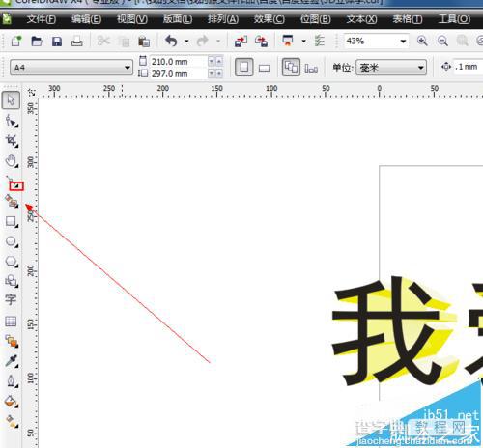Toggle apply layout to all pages
Image resolution: width=483 pixels, height=448 pixels.
[291, 68]
